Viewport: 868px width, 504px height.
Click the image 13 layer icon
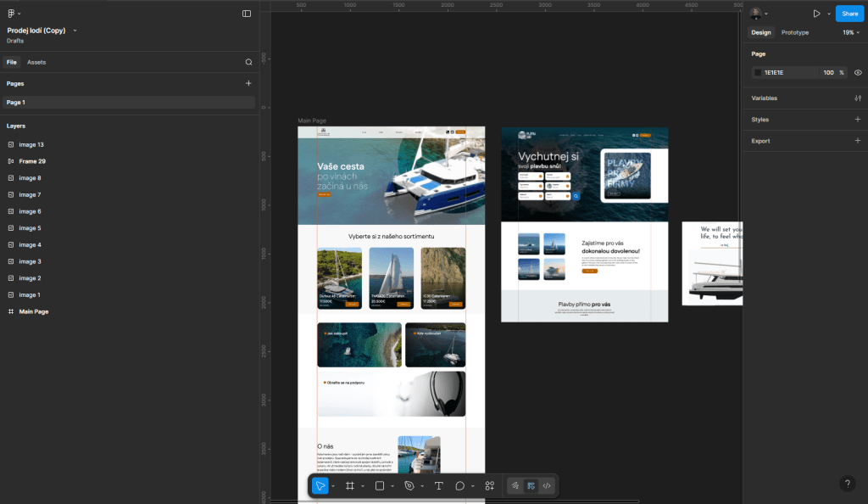tap(10, 144)
